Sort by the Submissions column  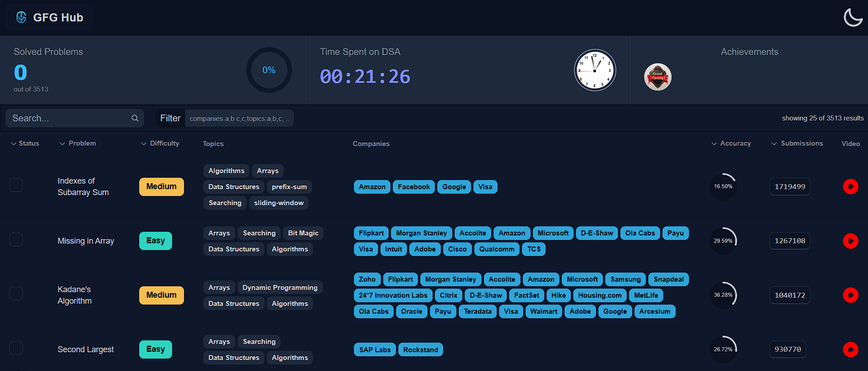(797, 143)
